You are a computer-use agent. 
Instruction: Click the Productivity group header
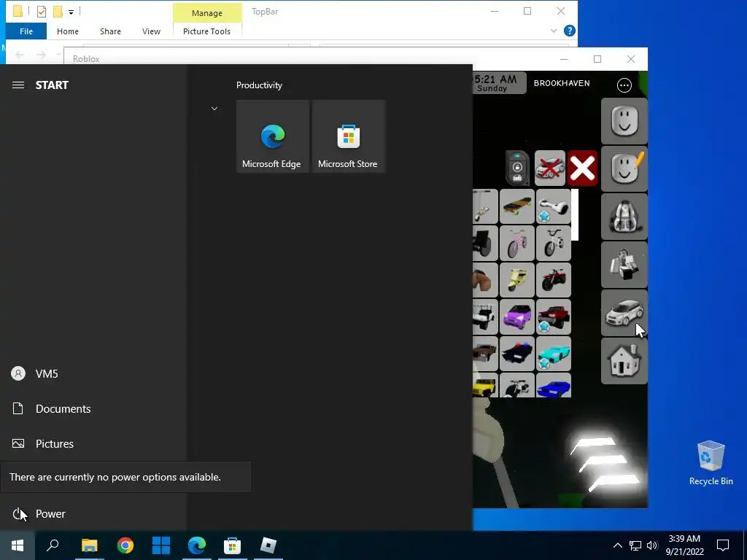[x=259, y=85]
